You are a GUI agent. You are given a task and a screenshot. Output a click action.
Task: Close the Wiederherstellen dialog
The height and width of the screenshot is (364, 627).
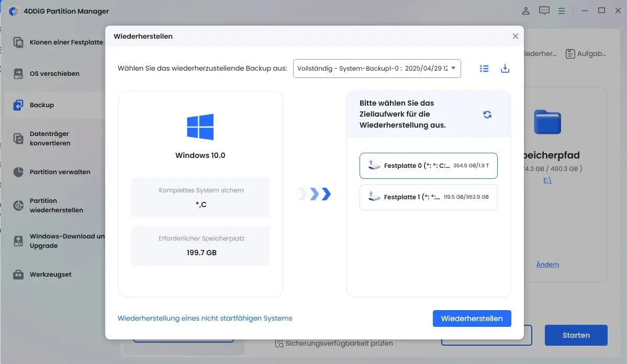pos(516,37)
